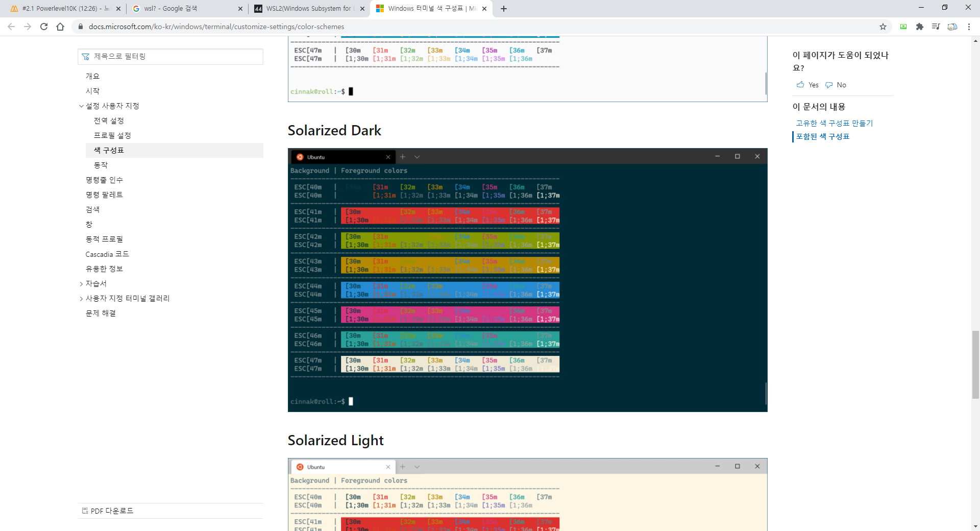This screenshot has height=531, width=980.
Task: Click the profile avatar icon
Action: 952,27
